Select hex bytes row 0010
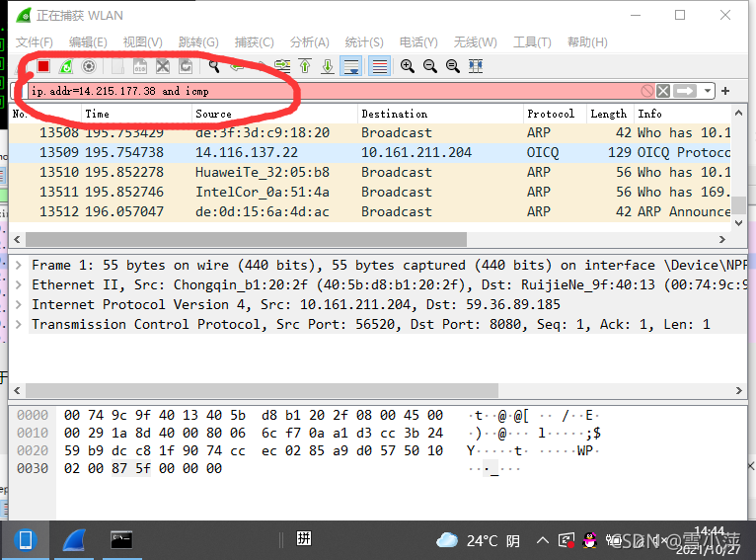 254,434
